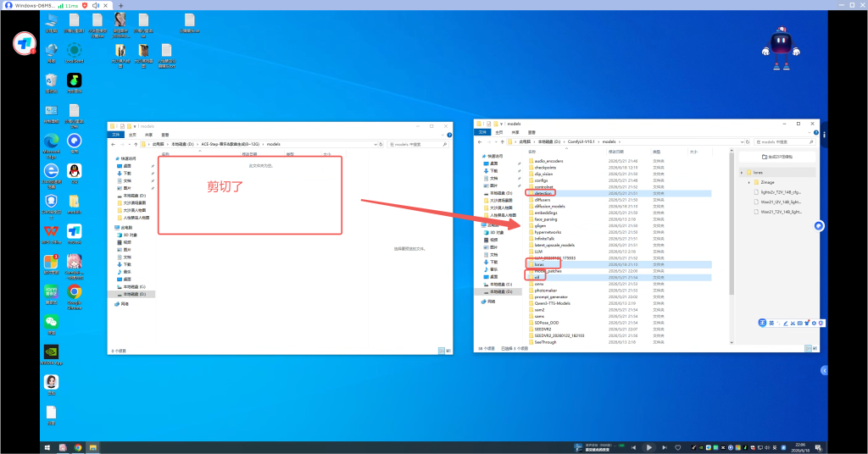Click the taskbar media next track button
Image resolution: width=868 pixels, height=454 pixels.
(x=665, y=447)
